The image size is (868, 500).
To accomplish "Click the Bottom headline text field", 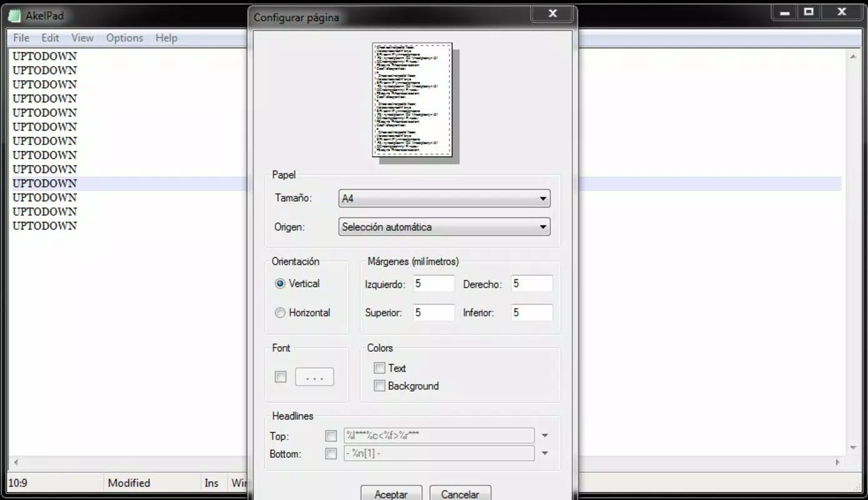I will 439,454.
